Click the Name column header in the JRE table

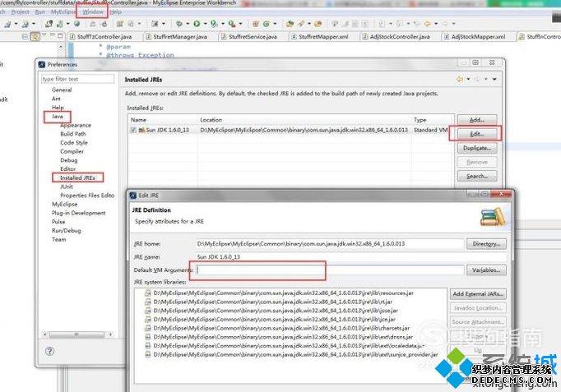(x=163, y=120)
